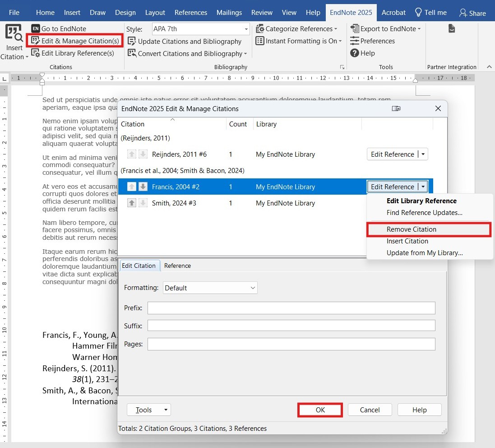Open the Formatting Default dropdown
495x448 pixels.
click(210, 288)
